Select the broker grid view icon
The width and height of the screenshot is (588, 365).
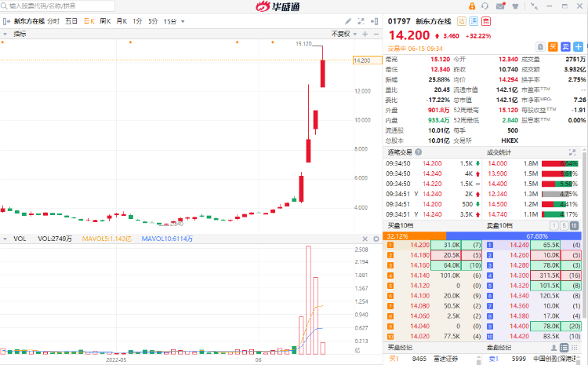[x=574, y=348]
